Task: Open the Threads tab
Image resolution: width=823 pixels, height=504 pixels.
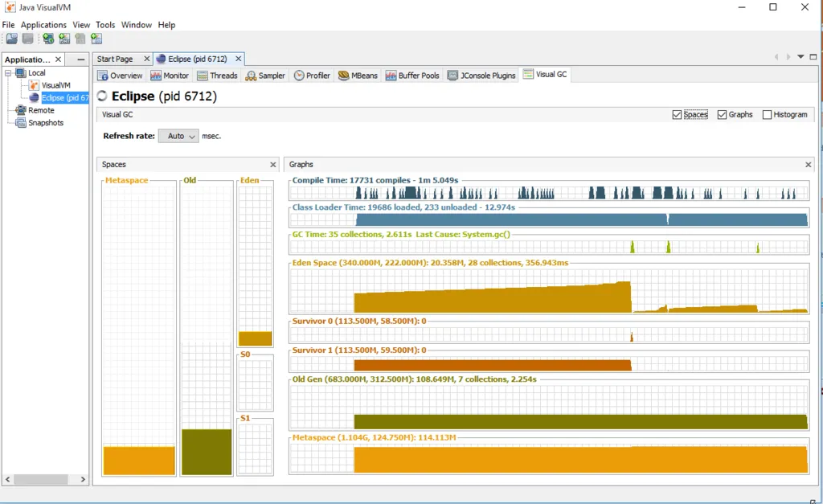Action: point(217,76)
